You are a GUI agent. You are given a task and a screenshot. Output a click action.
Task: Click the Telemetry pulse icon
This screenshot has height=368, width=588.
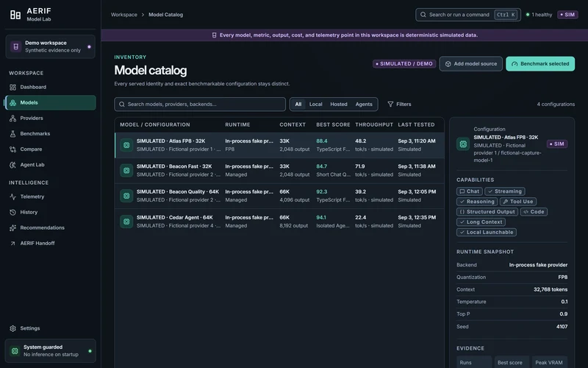coord(12,197)
